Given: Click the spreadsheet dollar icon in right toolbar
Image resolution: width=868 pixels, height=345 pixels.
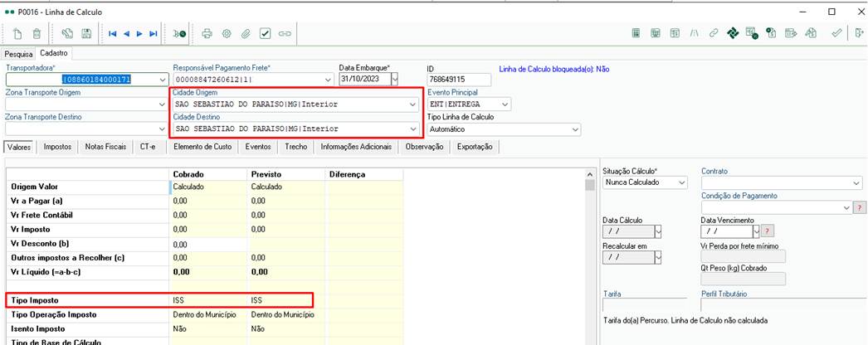Looking at the screenshot, I should [675, 34].
